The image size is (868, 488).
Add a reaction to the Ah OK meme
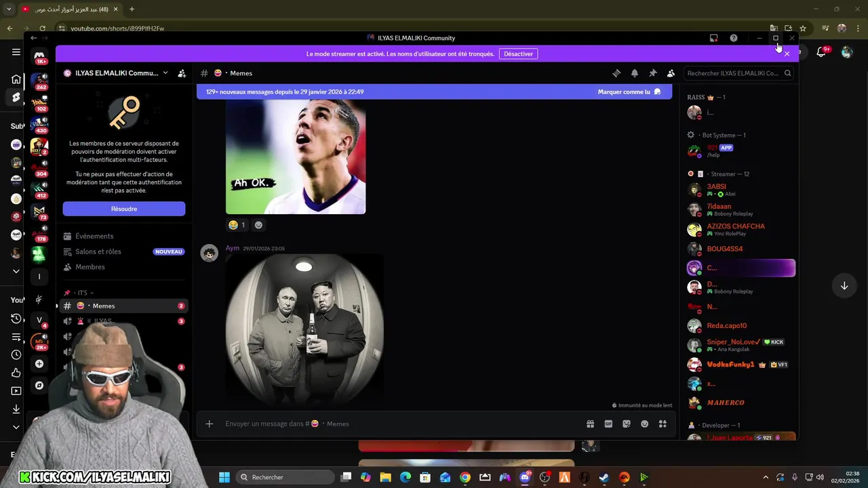coord(258,225)
